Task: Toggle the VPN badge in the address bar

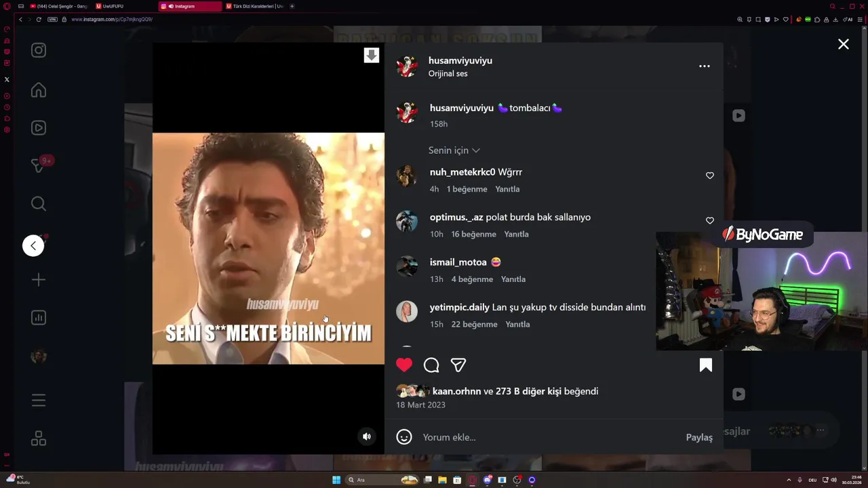Action: [52, 19]
